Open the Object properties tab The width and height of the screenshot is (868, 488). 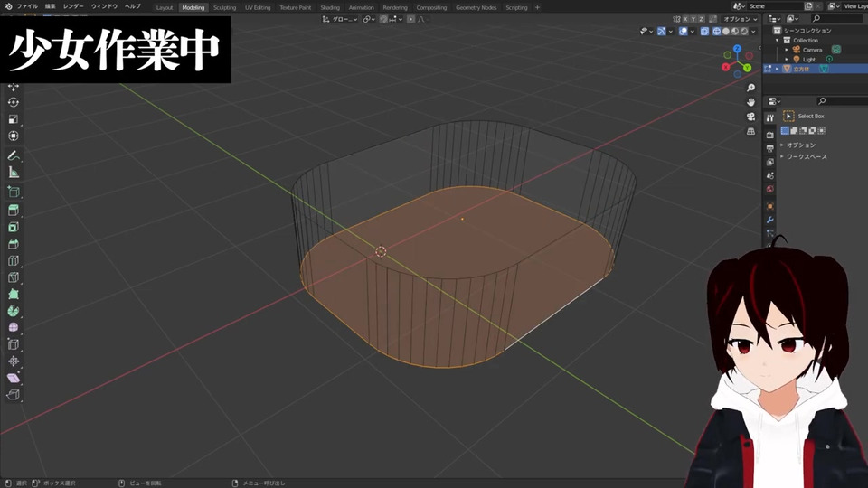770,206
